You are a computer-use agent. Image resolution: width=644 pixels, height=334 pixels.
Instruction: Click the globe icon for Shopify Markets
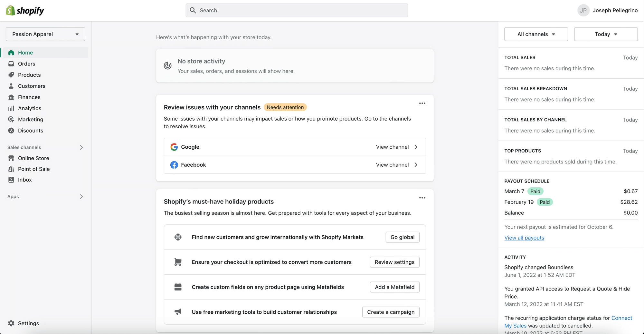178,237
